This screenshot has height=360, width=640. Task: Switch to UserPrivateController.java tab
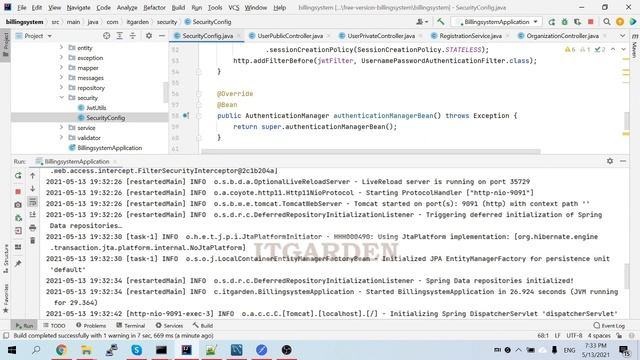tap(381, 36)
